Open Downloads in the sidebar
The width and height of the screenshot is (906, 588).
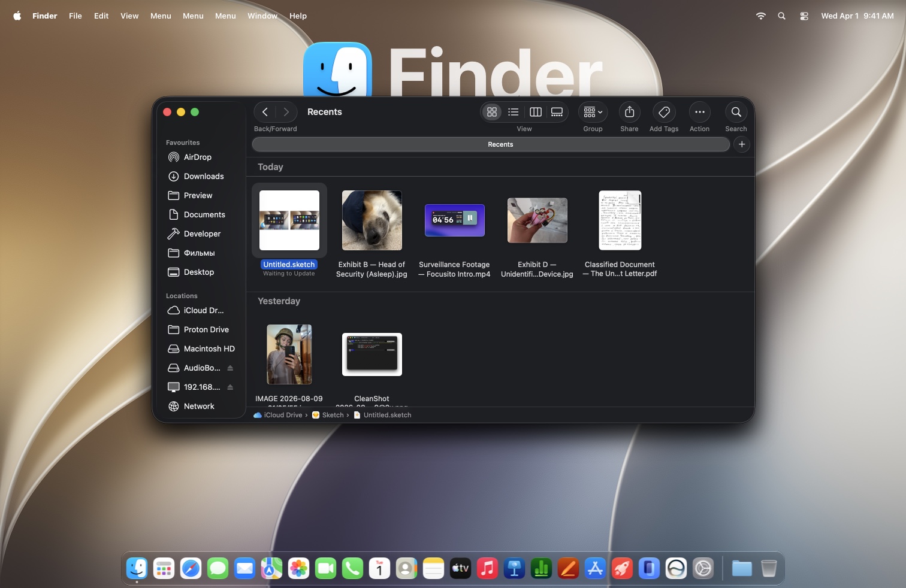click(x=201, y=176)
